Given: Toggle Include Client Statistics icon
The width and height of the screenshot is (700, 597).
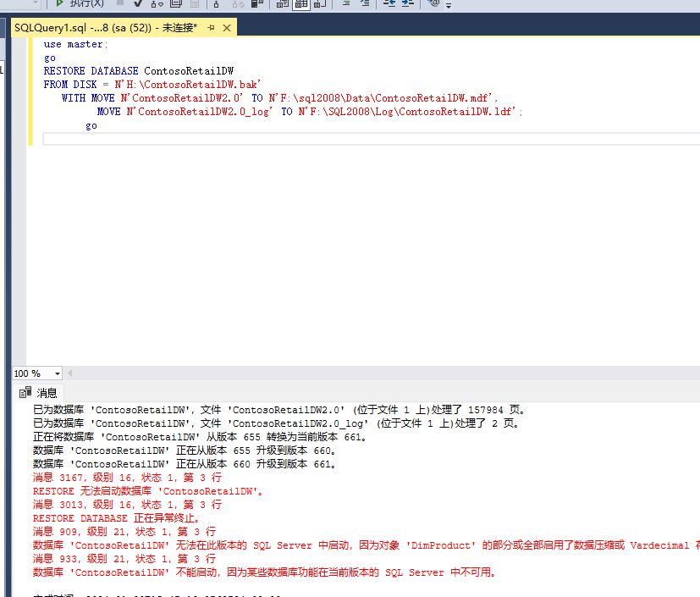Looking at the screenshot, I should 257,3.
